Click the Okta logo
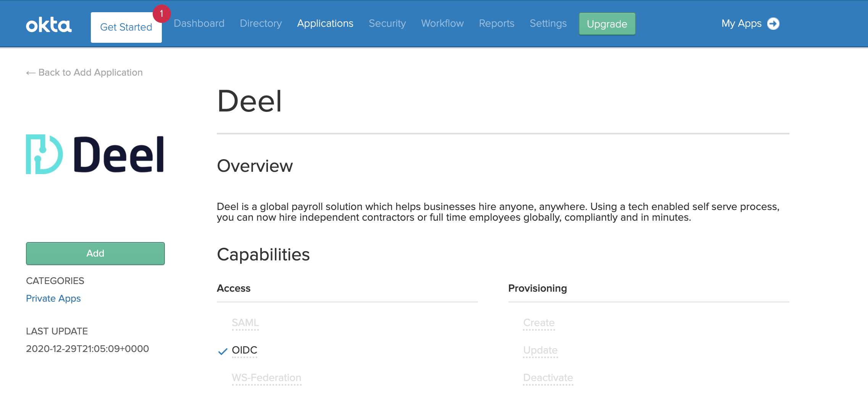This screenshot has width=868, height=394. (49, 25)
